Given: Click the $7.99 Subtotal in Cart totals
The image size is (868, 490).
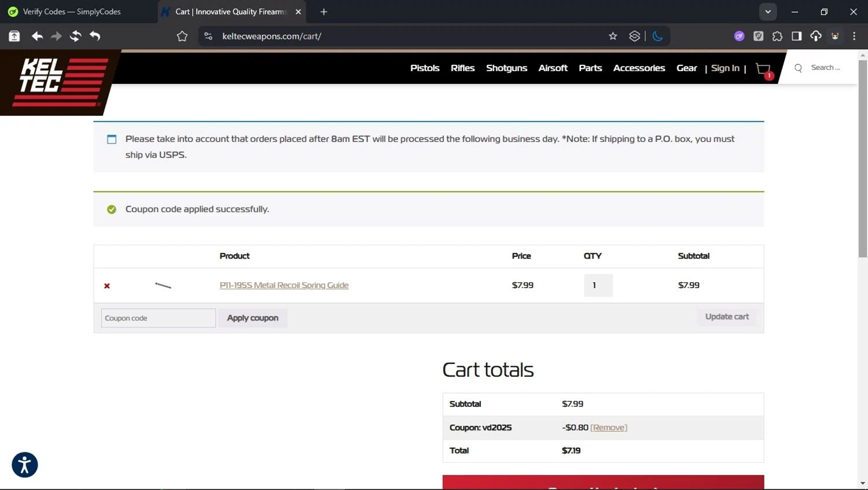Looking at the screenshot, I should pos(572,404).
